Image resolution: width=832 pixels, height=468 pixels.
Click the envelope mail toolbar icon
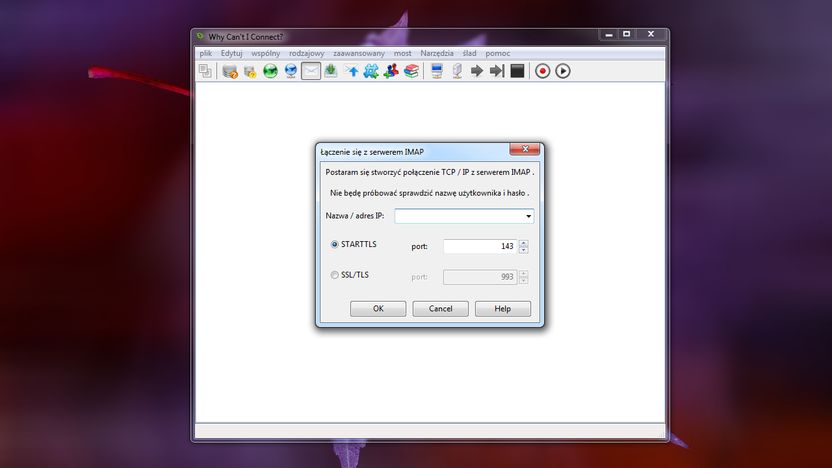coord(311,71)
